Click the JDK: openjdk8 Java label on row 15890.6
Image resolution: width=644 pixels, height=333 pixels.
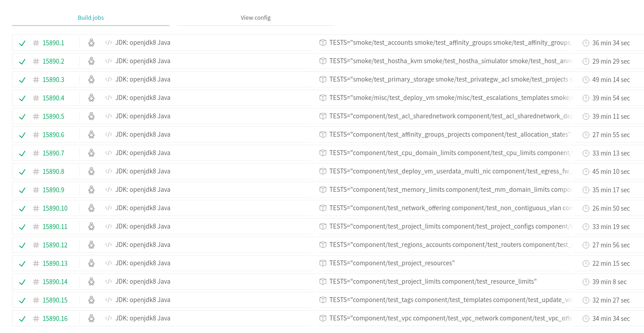coord(143,134)
